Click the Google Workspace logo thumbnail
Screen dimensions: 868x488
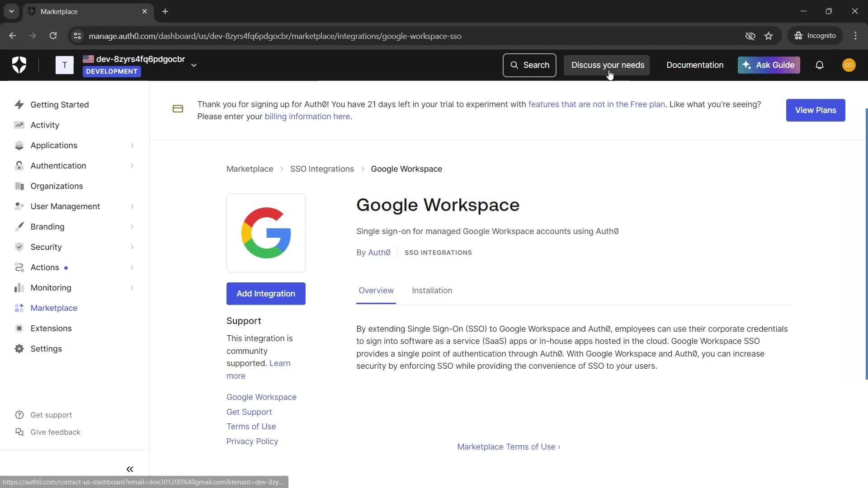click(266, 233)
